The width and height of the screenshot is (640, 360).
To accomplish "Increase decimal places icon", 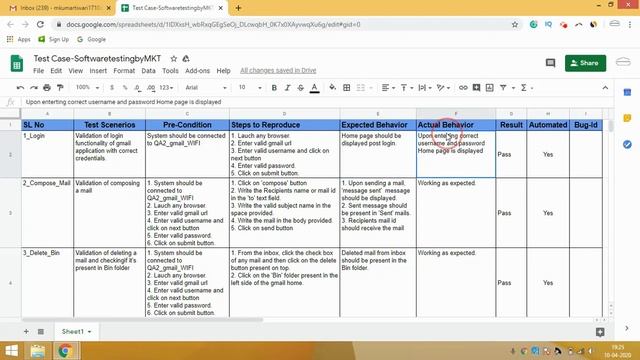I will tap(151, 88).
